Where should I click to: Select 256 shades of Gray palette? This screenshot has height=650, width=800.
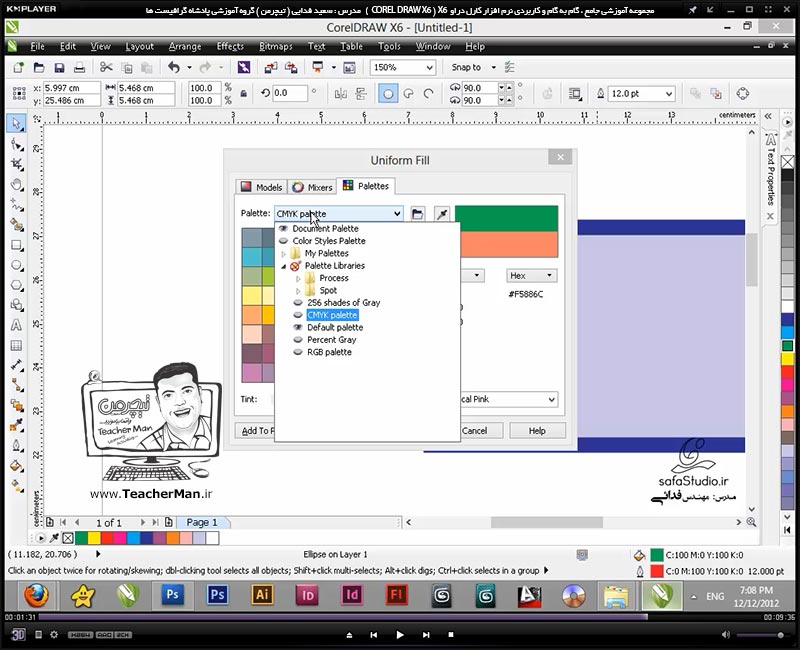tap(343, 303)
